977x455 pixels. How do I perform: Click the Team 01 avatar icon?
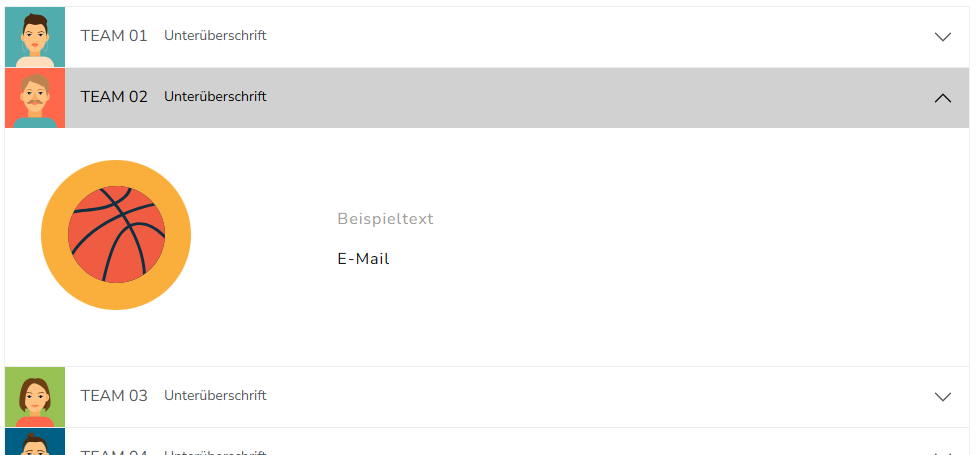pos(35,37)
